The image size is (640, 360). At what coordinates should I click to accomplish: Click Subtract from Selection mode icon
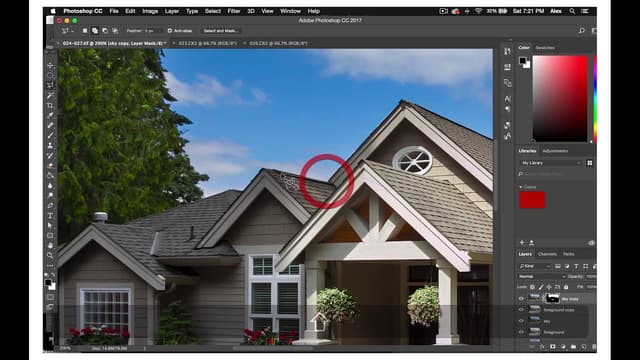click(x=105, y=31)
